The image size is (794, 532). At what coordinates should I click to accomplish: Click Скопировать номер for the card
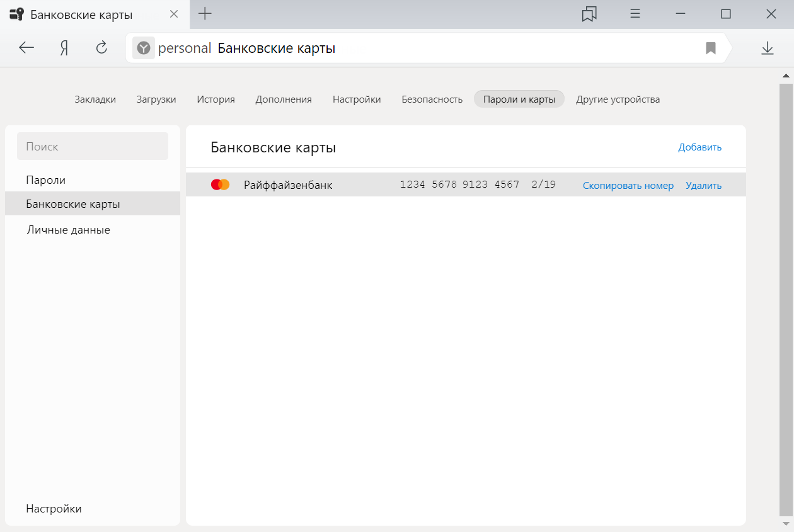tap(628, 185)
